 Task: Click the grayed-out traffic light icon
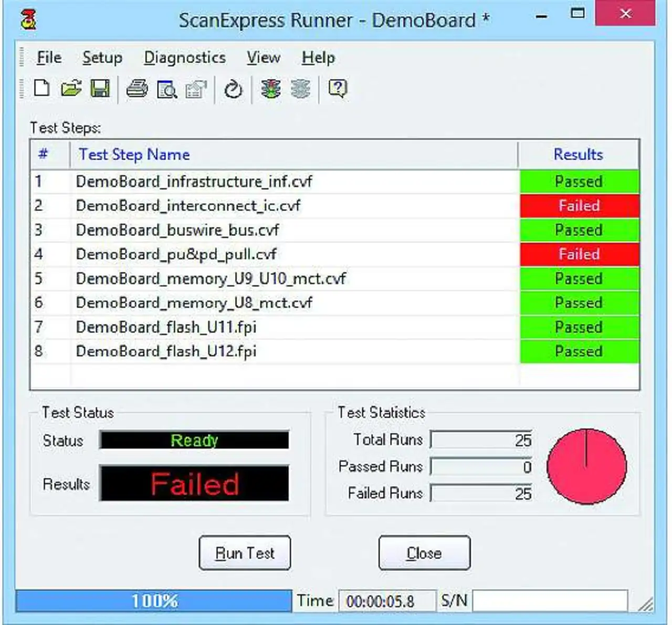[300, 89]
